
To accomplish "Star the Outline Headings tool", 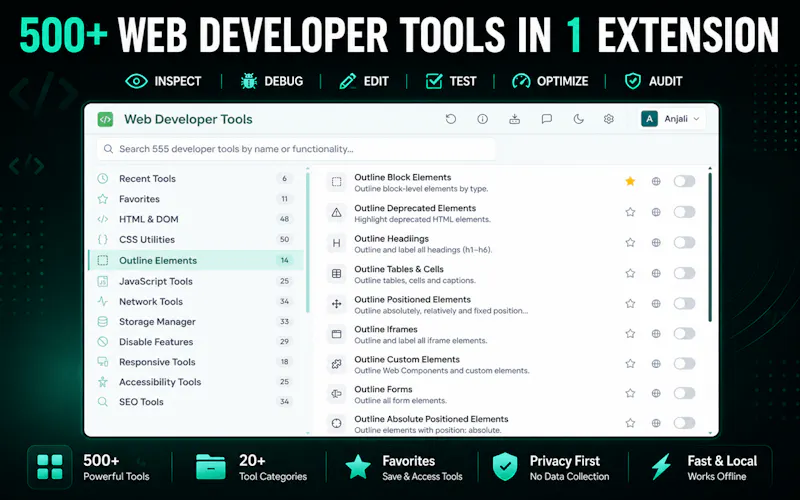I will pos(630,242).
